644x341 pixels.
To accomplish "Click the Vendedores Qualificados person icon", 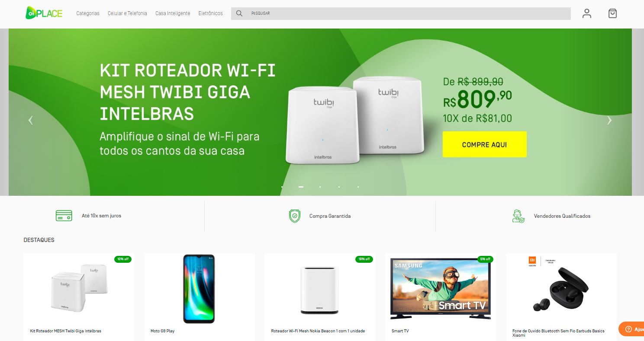I will (x=518, y=216).
